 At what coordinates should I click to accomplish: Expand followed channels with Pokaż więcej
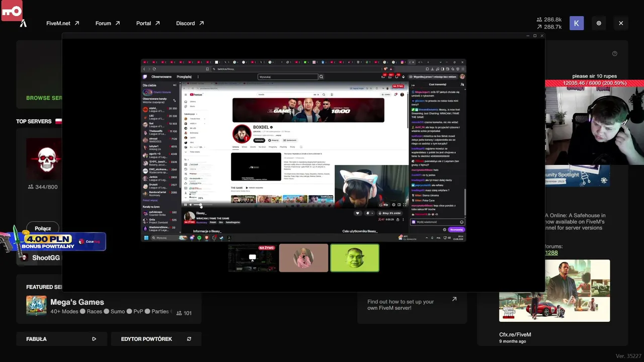(x=150, y=200)
